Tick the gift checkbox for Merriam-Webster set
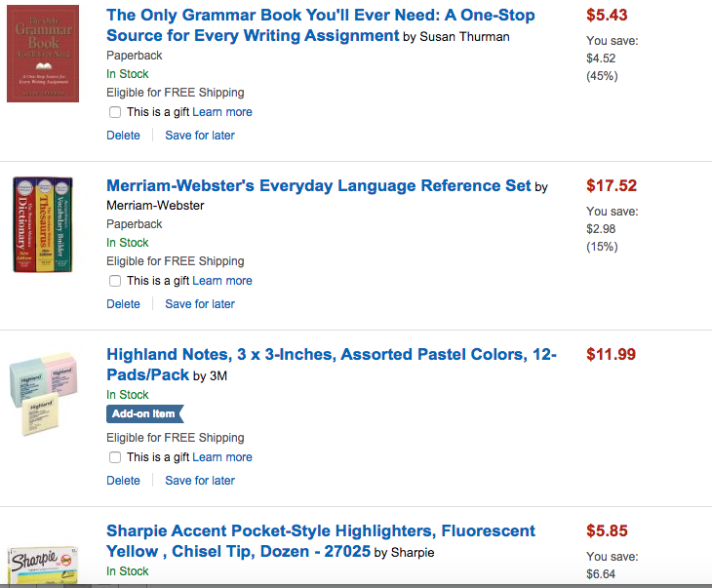Image resolution: width=712 pixels, height=588 pixels. click(115, 281)
